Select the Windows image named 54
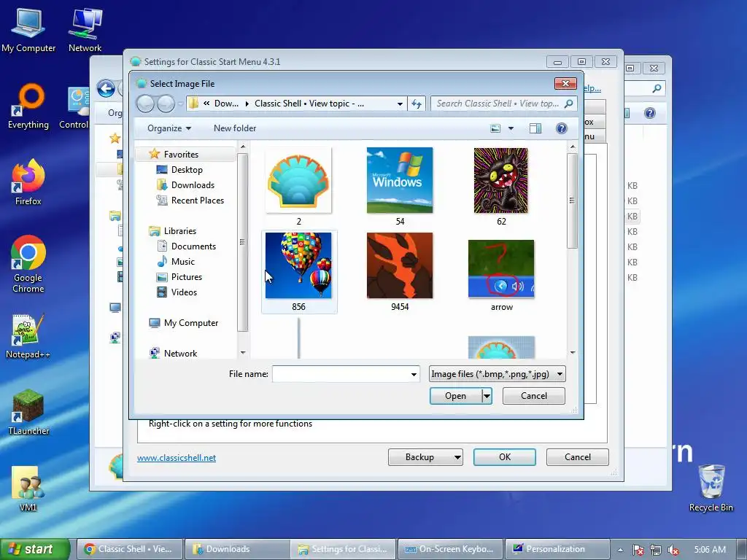This screenshot has height=560, width=747. 400,187
